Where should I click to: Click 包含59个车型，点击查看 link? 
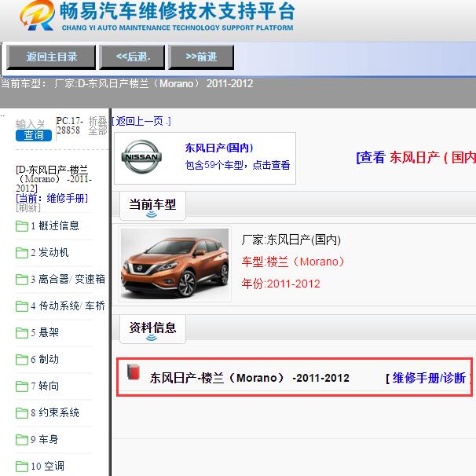point(237,165)
